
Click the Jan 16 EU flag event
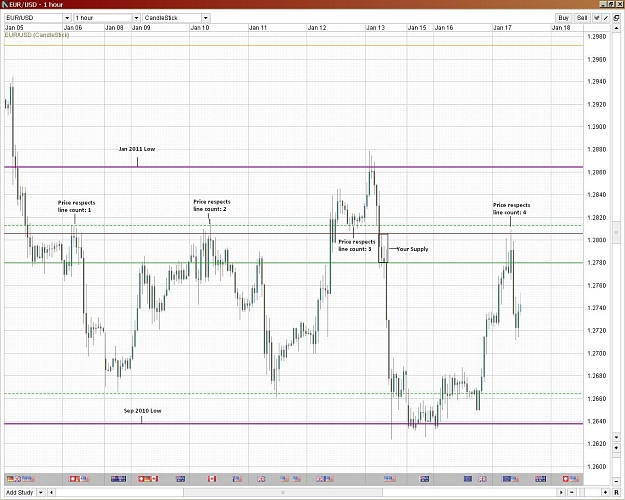pos(468,478)
